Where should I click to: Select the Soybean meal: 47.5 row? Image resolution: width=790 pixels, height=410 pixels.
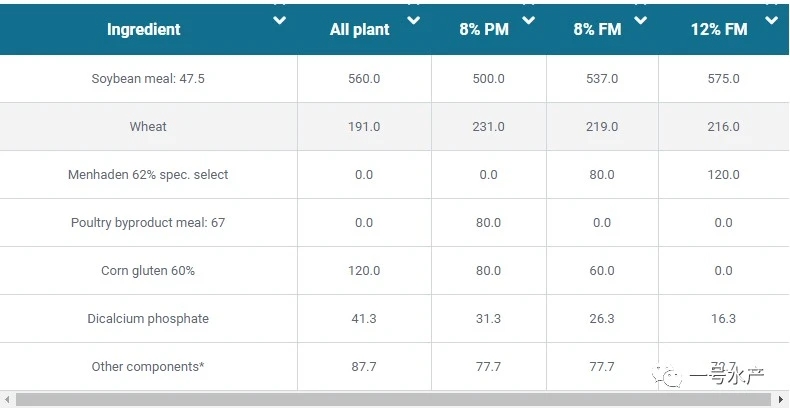pyautogui.click(x=394, y=79)
